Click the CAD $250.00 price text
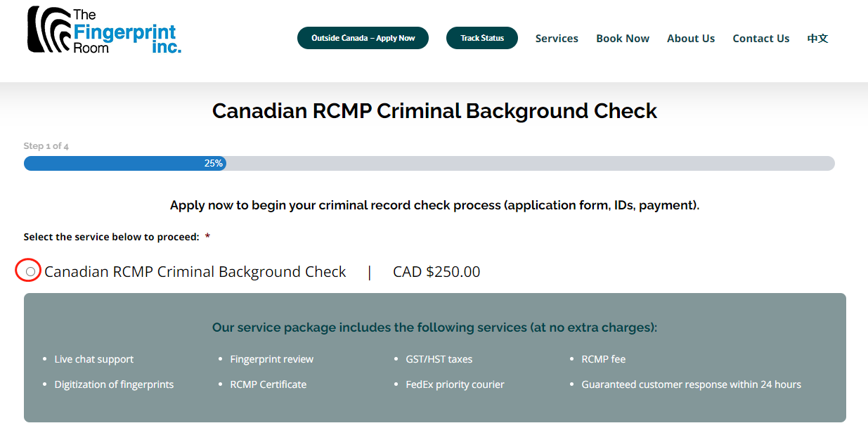Image resolution: width=868 pixels, height=435 pixels. tap(436, 272)
